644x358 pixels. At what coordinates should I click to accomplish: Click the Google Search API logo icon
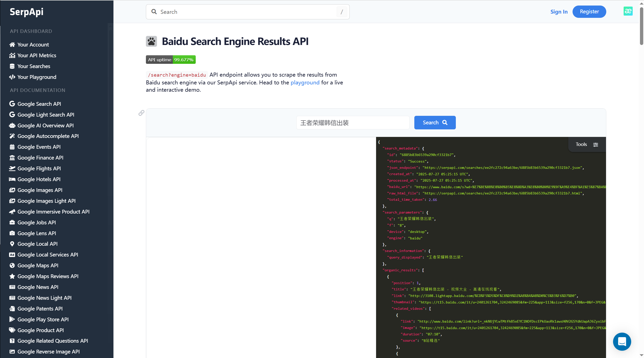(x=12, y=104)
